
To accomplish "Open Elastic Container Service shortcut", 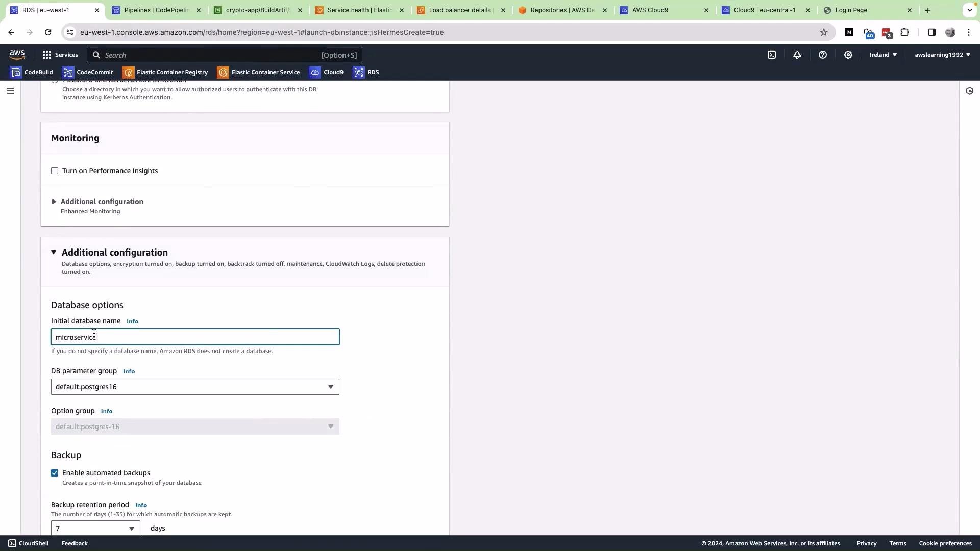I will 259,72.
